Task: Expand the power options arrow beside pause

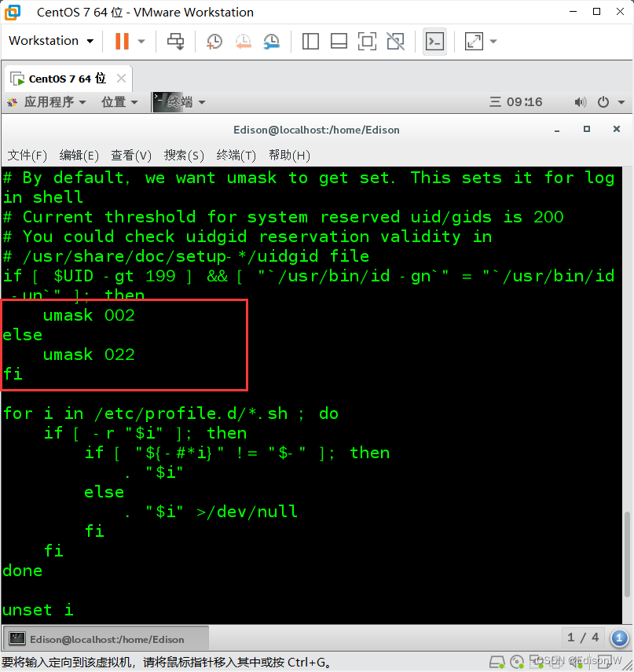Action: point(141,41)
